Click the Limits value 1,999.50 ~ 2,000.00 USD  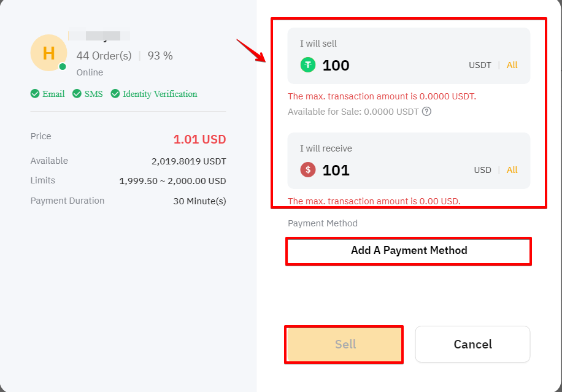pyautogui.click(x=172, y=181)
